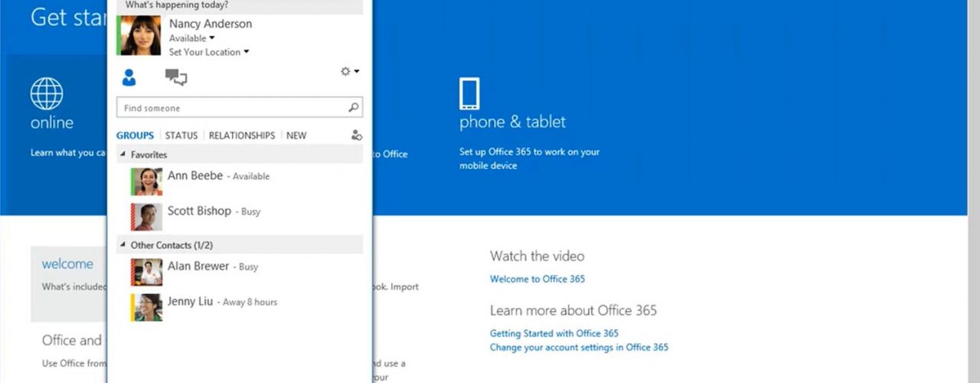Click the online heading
This screenshot has height=383, width=980.
click(x=52, y=123)
